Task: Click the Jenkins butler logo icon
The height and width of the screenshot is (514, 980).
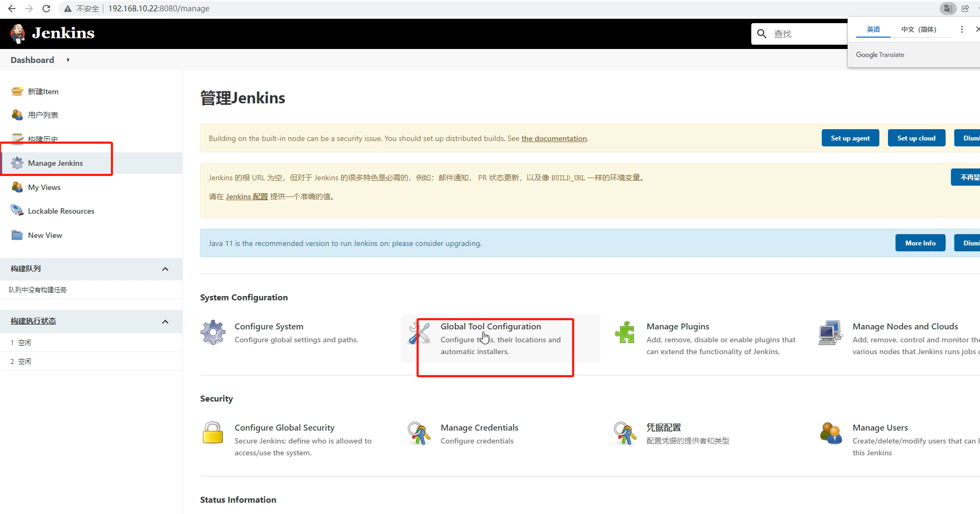Action: point(18,33)
